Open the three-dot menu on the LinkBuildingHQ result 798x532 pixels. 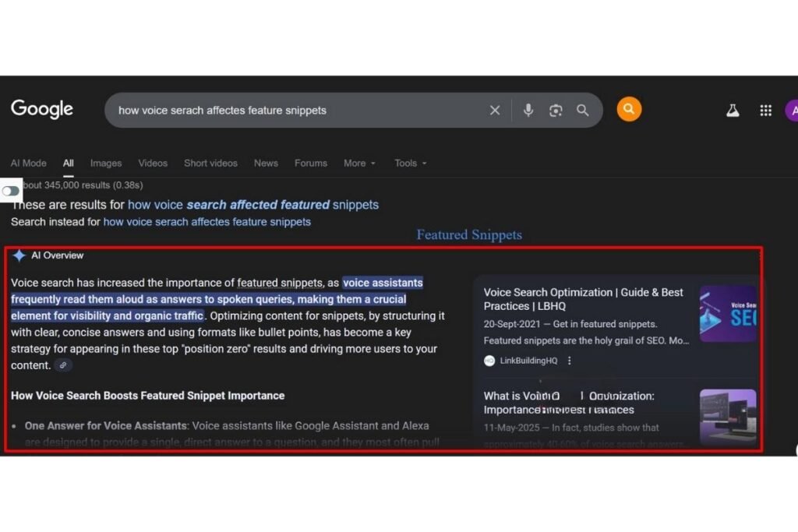(x=570, y=361)
